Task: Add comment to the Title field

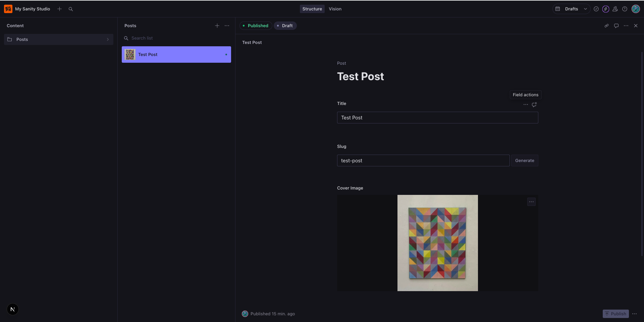Action: (x=534, y=105)
